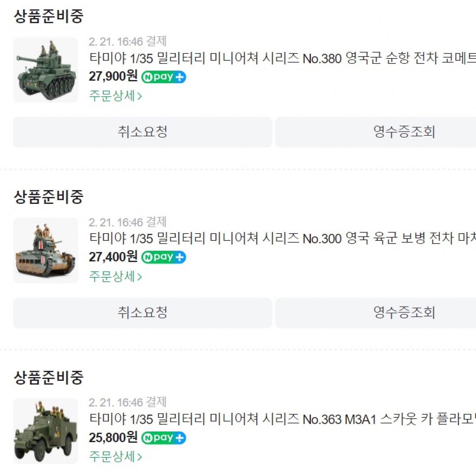Open the No.363 M3A1 스카웃 카 title

click(x=283, y=419)
